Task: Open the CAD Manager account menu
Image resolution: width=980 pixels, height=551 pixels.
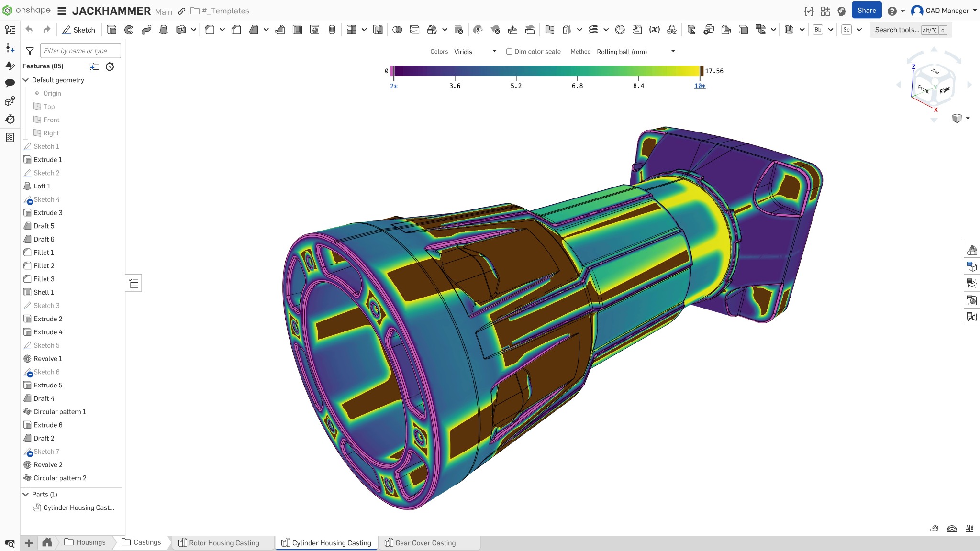Action: [944, 11]
